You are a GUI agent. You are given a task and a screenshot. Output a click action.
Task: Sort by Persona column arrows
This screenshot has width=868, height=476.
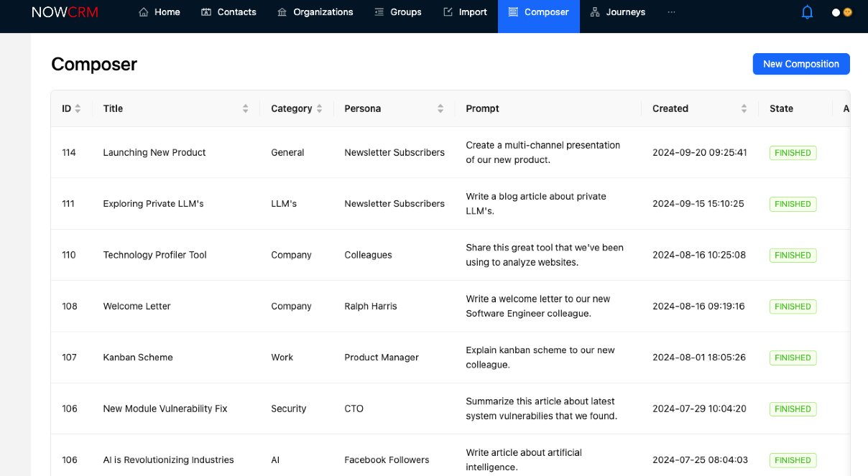[440, 108]
